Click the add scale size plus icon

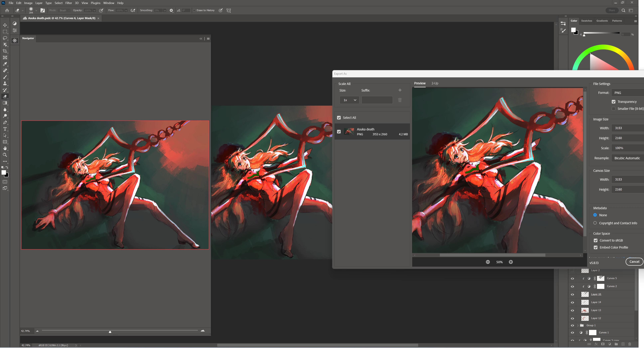(x=400, y=90)
